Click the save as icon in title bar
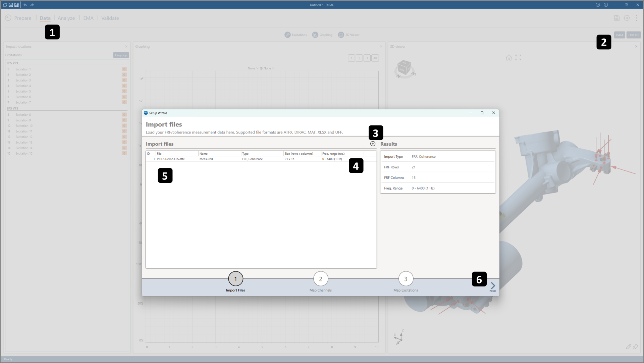This screenshot has width=644, height=363. [16, 5]
